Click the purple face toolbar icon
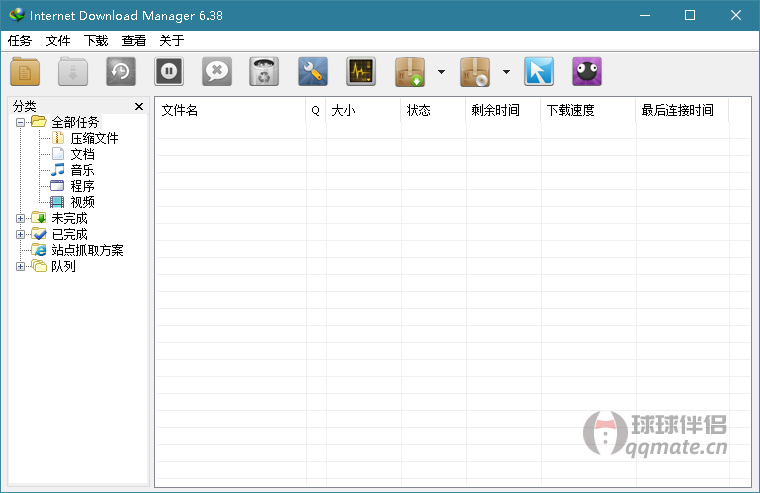This screenshot has height=493, width=760. point(587,72)
